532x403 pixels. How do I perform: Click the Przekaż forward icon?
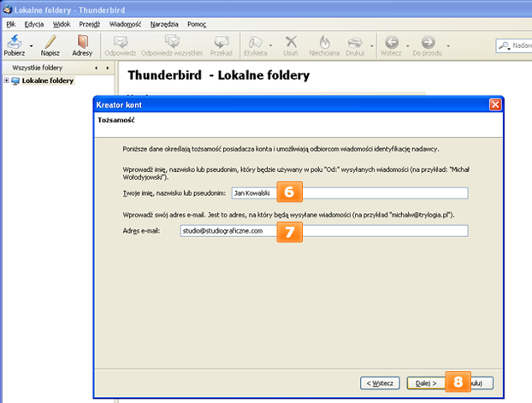(x=222, y=42)
